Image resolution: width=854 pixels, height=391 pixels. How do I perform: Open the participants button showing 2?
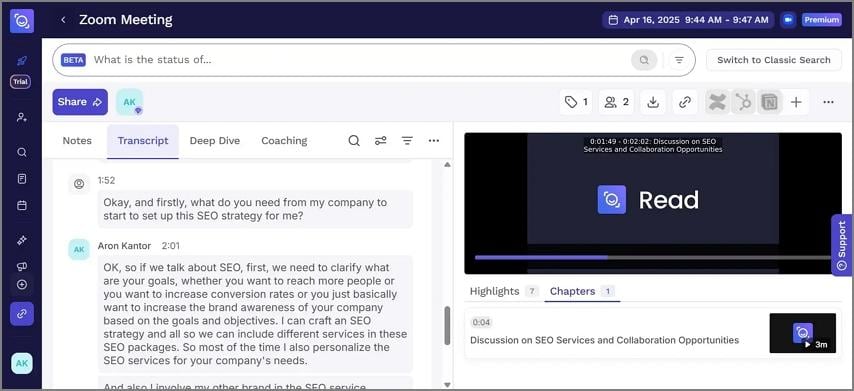617,102
